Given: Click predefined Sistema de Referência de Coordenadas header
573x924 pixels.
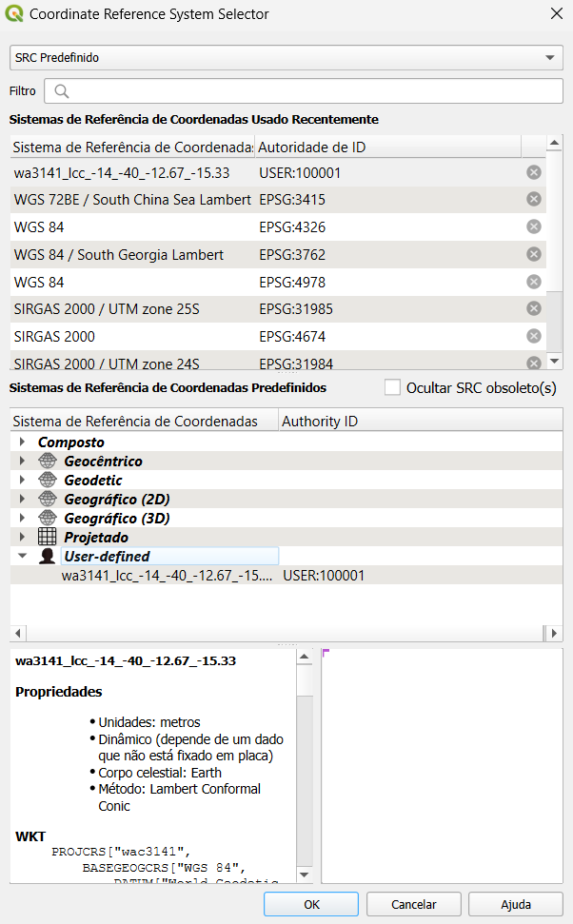Looking at the screenshot, I should coord(145,421).
